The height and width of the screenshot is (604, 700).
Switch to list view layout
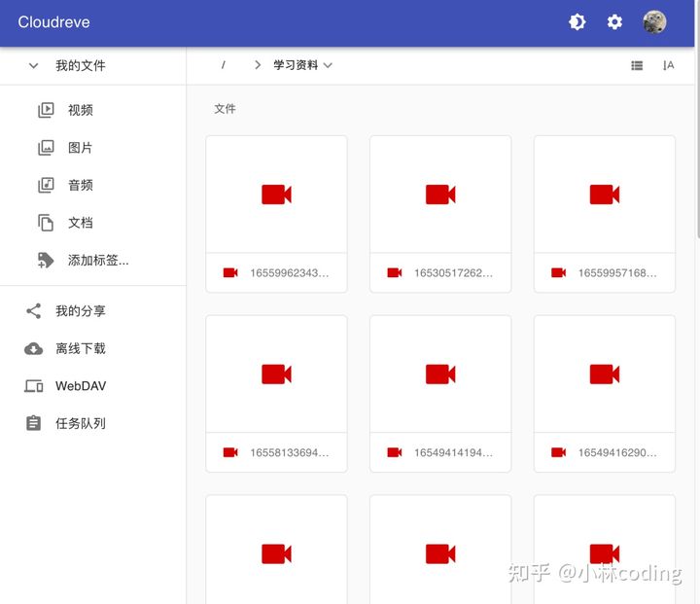(x=637, y=66)
